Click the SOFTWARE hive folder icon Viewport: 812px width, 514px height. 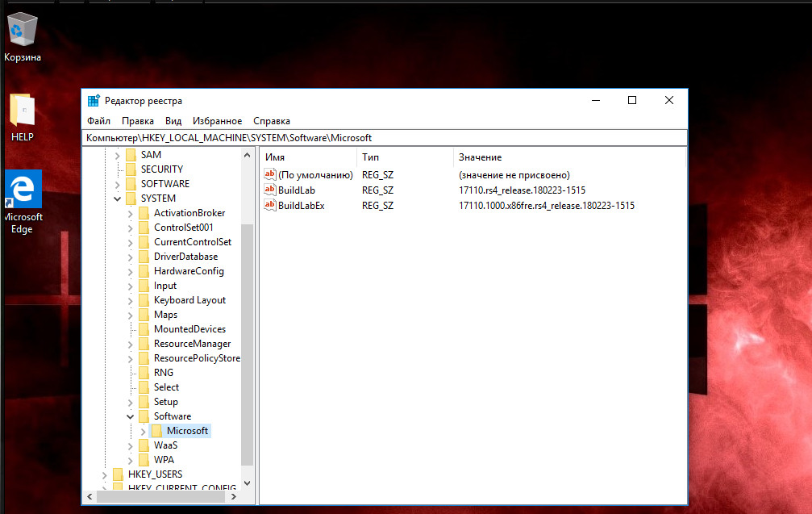(x=131, y=184)
